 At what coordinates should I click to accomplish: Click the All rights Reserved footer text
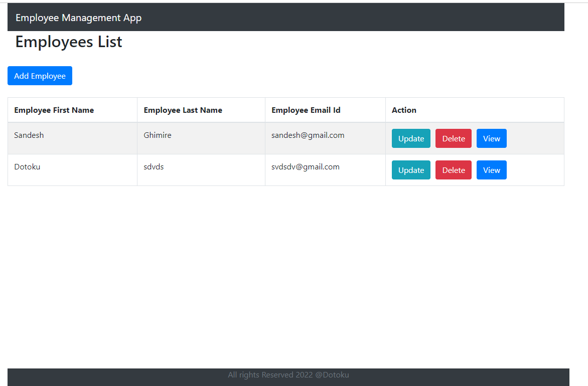click(x=288, y=374)
